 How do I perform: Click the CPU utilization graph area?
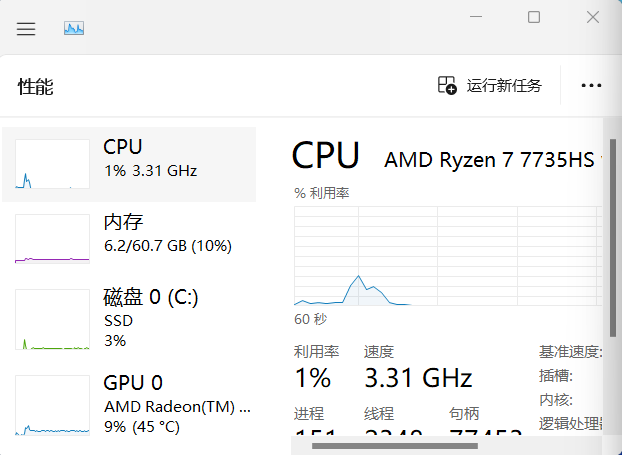[x=448, y=256]
